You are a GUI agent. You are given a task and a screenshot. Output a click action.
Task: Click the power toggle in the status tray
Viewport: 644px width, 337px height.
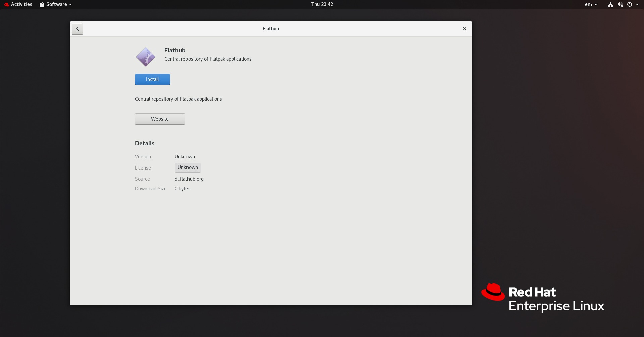point(630,4)
